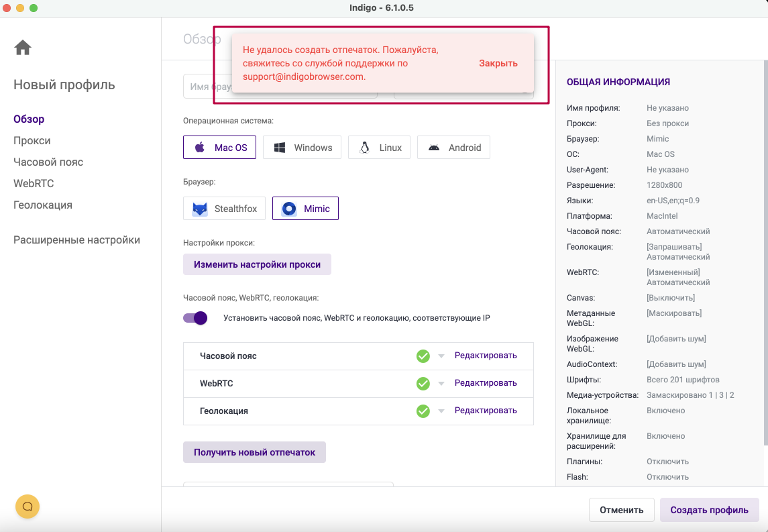
Task: Select Android operating system
Action: pyautogui.click(x=453, y=148)
